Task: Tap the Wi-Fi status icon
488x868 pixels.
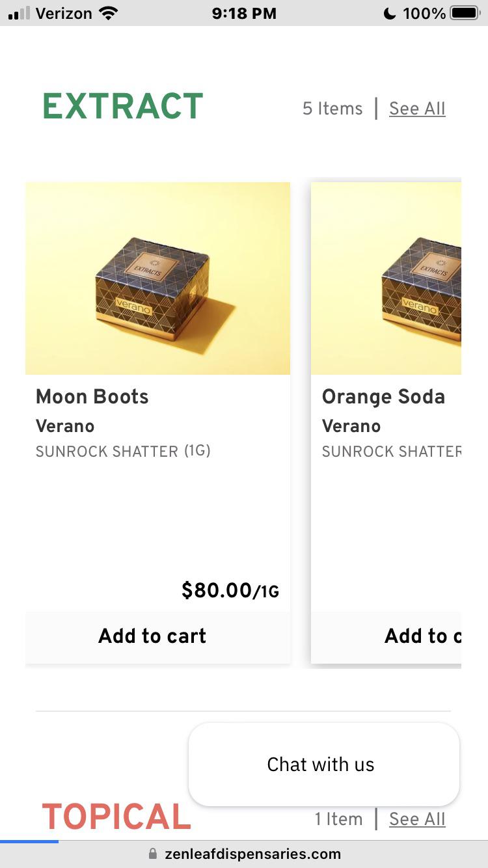Action: click(x=106, y=13)
